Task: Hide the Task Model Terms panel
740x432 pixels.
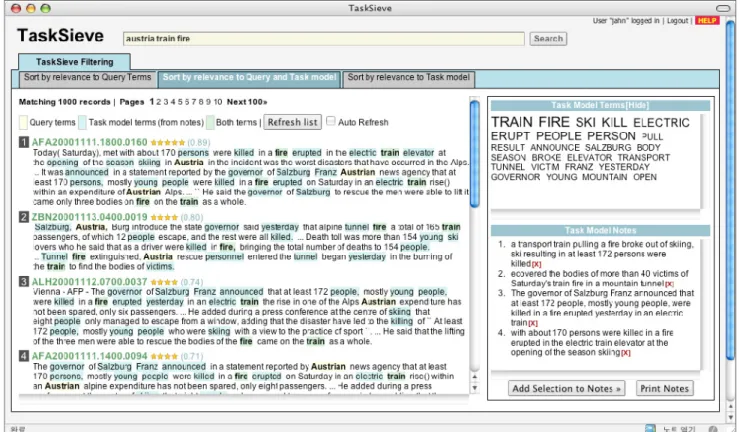Action: 637,105
